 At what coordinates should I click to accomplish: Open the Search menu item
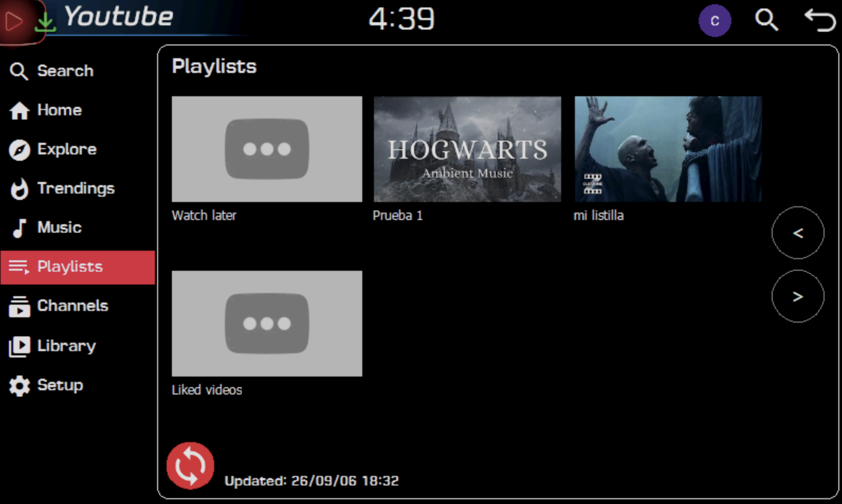coord(65,71)
